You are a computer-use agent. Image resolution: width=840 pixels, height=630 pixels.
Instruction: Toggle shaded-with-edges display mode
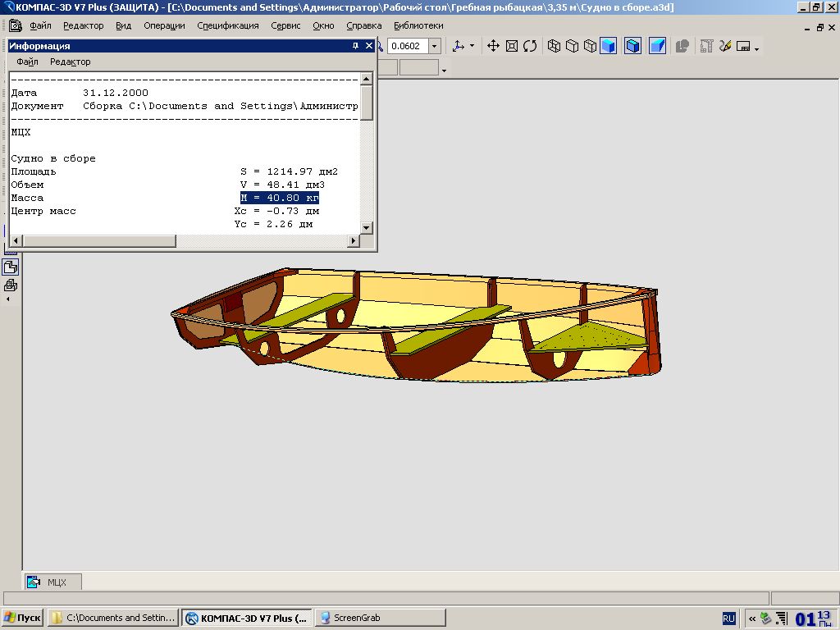click(632, 46)
